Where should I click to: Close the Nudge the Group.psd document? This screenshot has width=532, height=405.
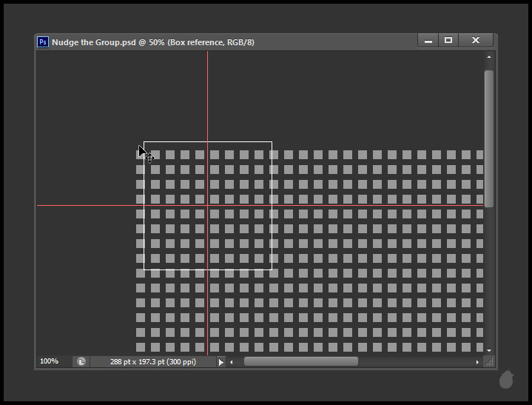476,41
